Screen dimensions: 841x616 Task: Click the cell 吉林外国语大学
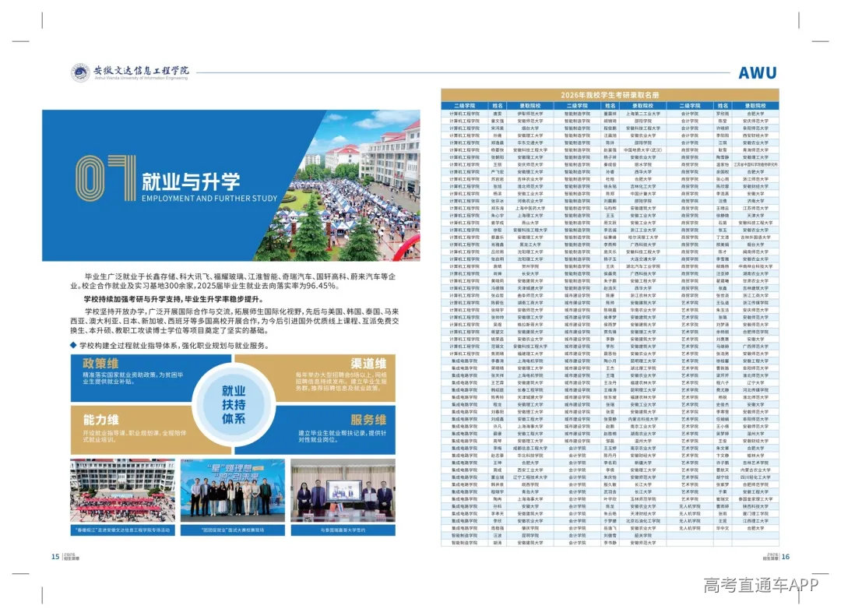[755, 238]
